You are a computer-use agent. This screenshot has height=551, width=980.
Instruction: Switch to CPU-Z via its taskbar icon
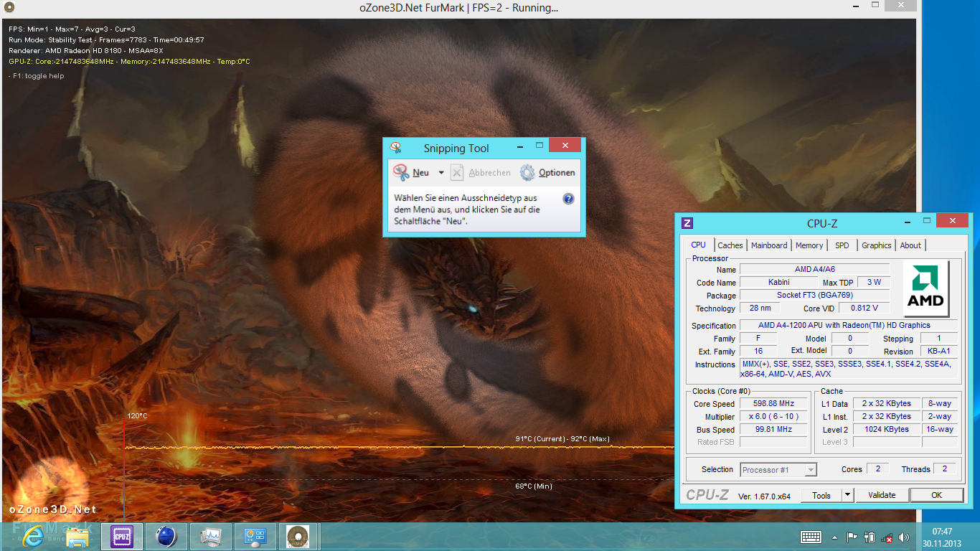(122, 537)
